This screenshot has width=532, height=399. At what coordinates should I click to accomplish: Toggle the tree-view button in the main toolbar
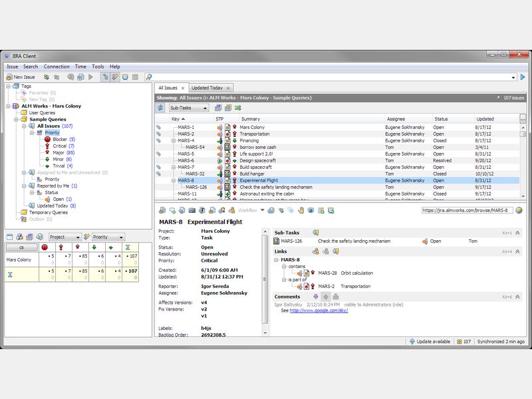click(x=106, y=77)
